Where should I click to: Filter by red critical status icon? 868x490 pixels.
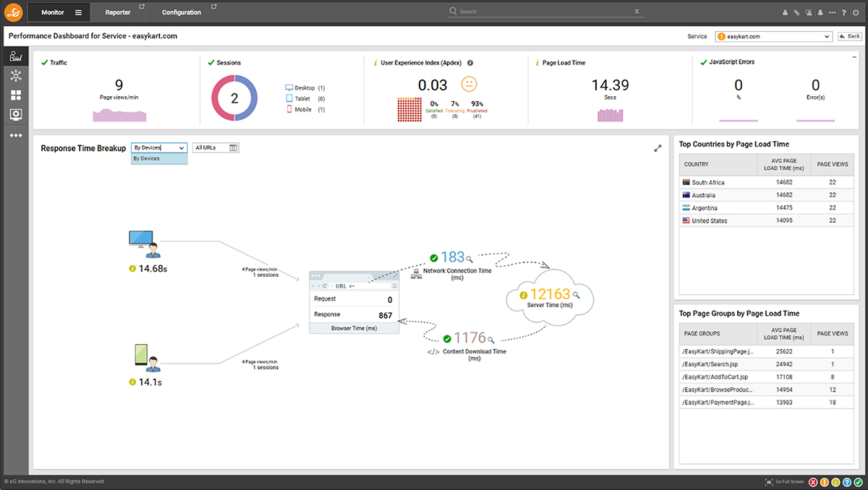coord(814,482)
